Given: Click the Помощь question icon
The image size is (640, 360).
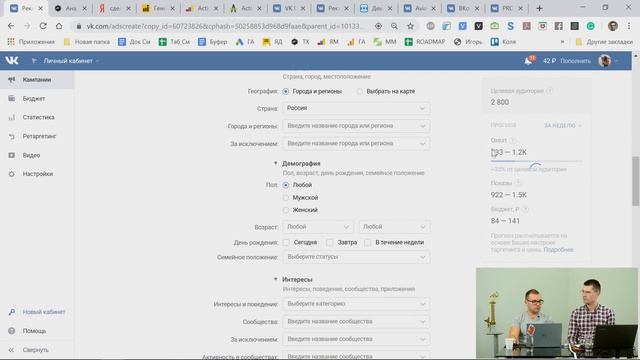Looking at the screenshot, I should (11, 331).
